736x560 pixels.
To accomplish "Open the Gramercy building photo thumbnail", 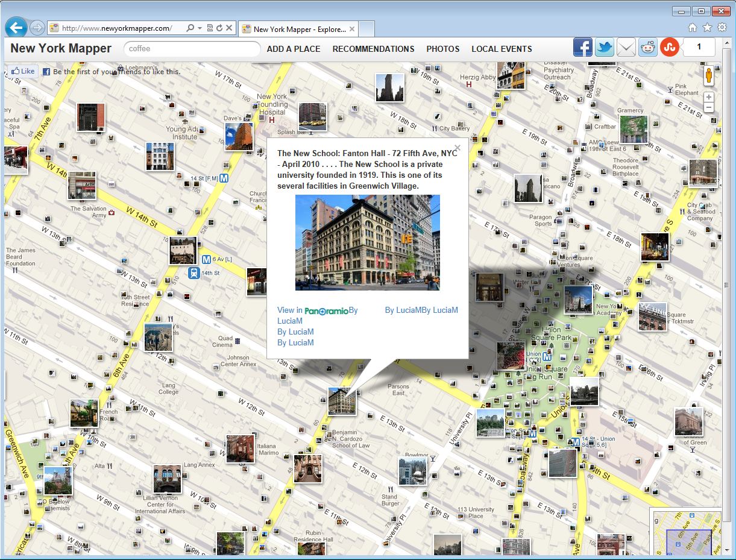I will pyautogui.click(x=634, y=130).
